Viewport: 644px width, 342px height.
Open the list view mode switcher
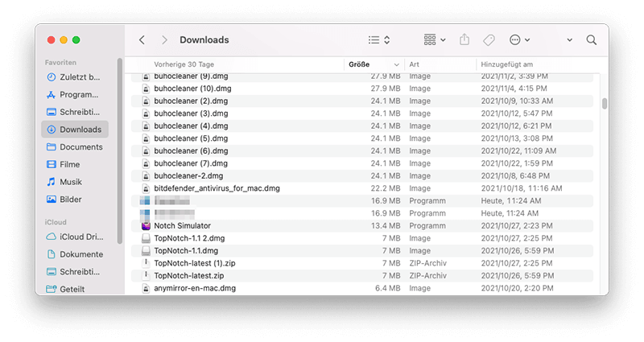[378, 40]
